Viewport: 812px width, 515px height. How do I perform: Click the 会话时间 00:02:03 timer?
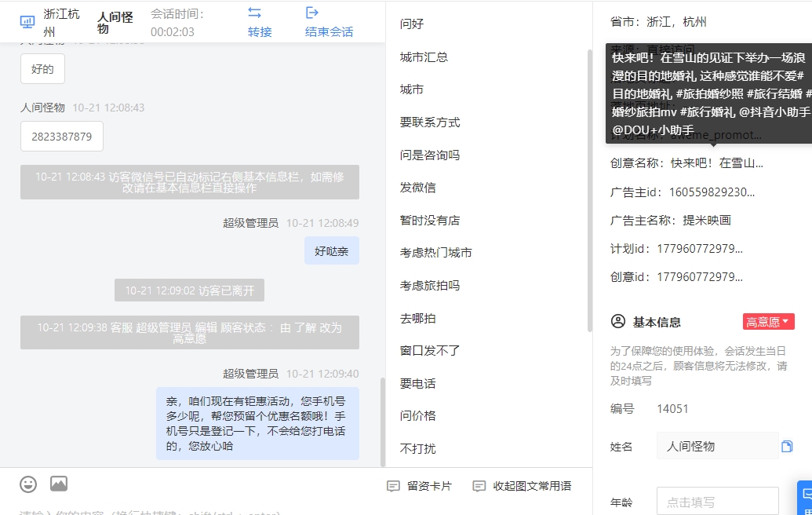point(177,23)
